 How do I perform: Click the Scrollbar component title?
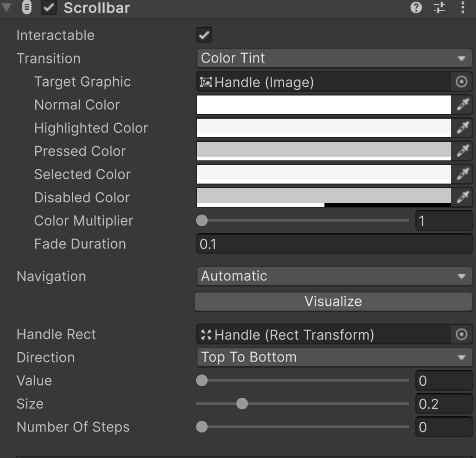pos(97,7)
